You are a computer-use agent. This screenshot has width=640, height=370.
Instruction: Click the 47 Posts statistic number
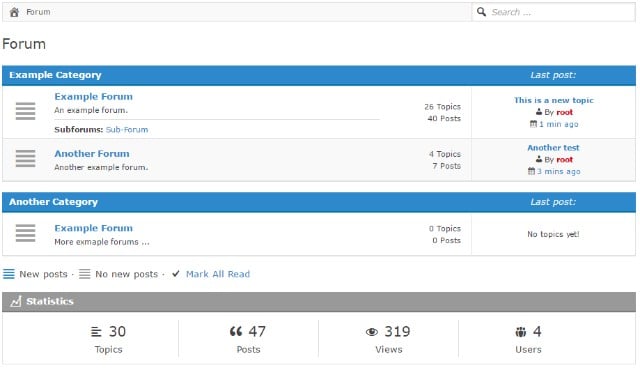click(257, 331)
